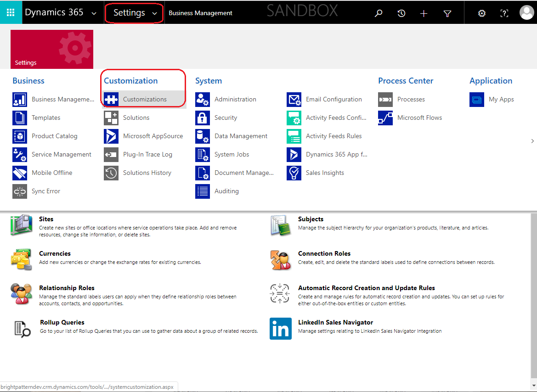Viewport: 537px width, 392px height.
Task: Open the Relationship Roles link
Action: [x=67, y=288]
